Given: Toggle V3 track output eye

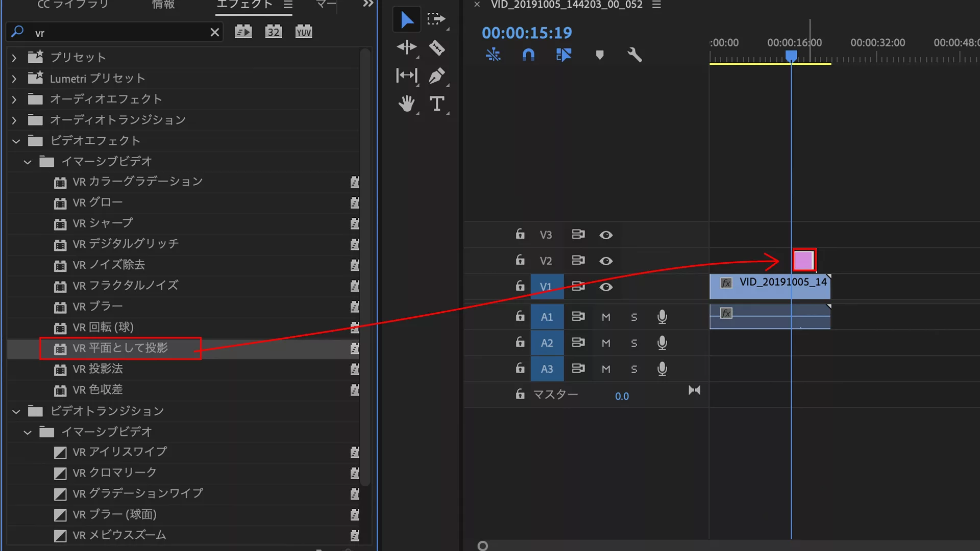Looking at the screenshot, I should click(x=606, y=235).
